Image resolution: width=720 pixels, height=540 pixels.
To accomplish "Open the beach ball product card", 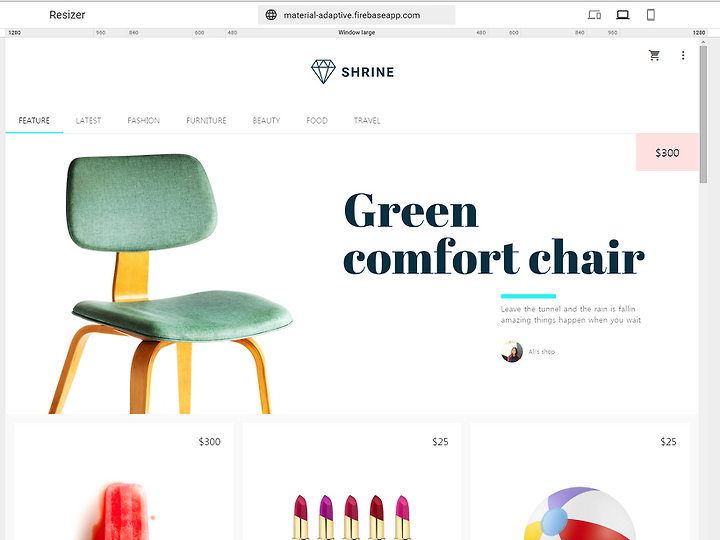I will [x=580, y=481].
